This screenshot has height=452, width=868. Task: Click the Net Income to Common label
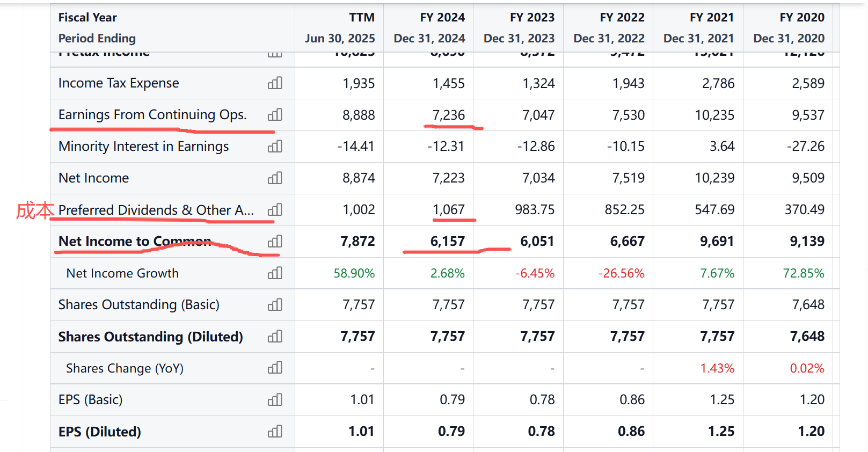coord(134,242)
